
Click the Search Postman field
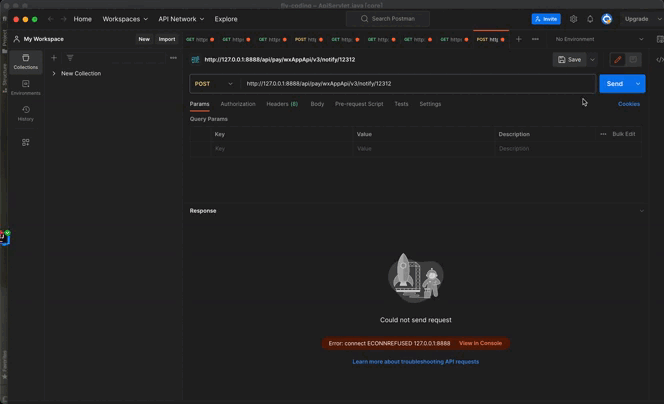pyautogui.click(x=388, y=19)
